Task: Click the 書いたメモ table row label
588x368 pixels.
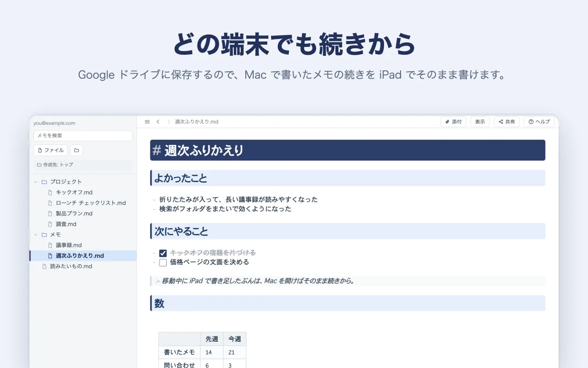Action: coord(180,352)
